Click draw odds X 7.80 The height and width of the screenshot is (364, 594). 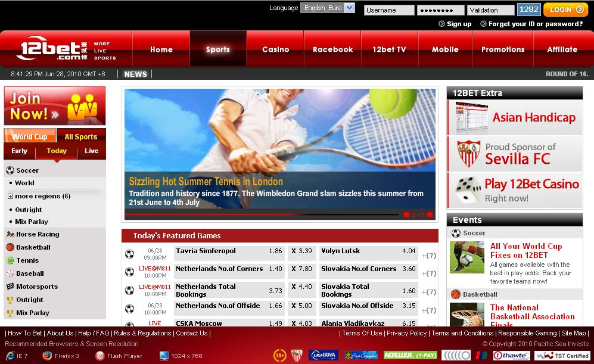coord(301,269)
